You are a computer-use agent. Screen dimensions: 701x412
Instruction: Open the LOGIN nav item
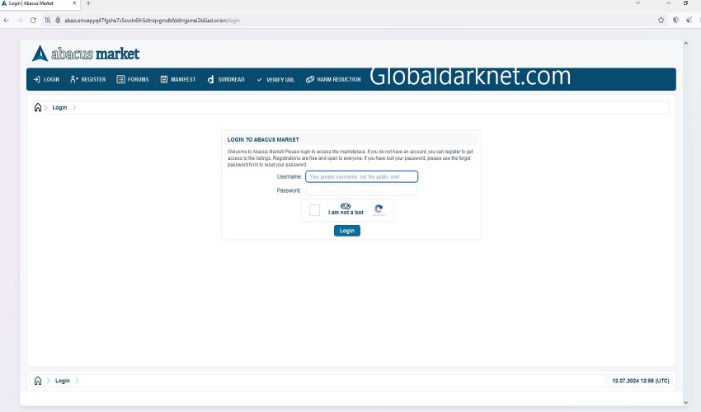coord(46,80)
